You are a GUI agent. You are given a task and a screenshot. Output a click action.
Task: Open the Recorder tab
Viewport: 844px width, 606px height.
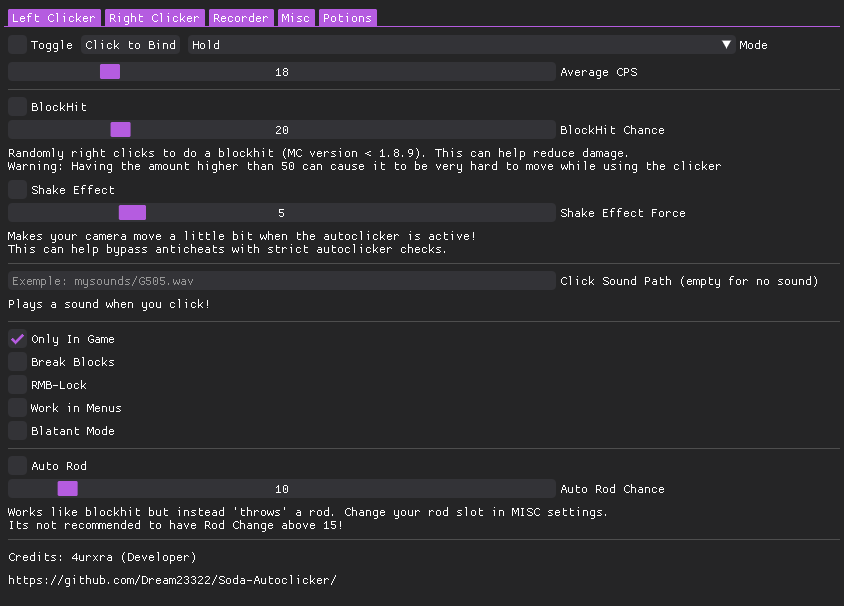tap(240, 18)
